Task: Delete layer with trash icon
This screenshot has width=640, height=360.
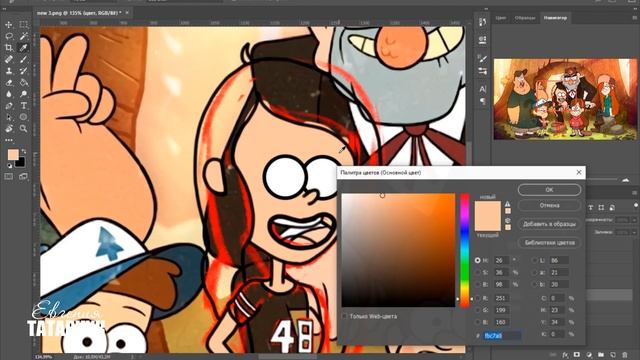Action: pyautogui.click(x=624, y=355)
